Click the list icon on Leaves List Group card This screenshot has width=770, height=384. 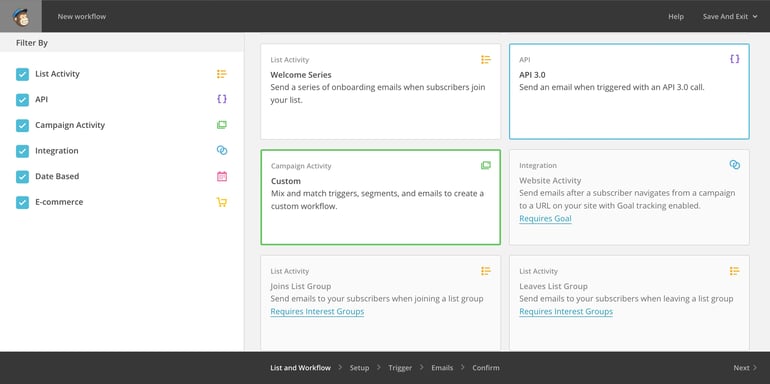(734, 271)
